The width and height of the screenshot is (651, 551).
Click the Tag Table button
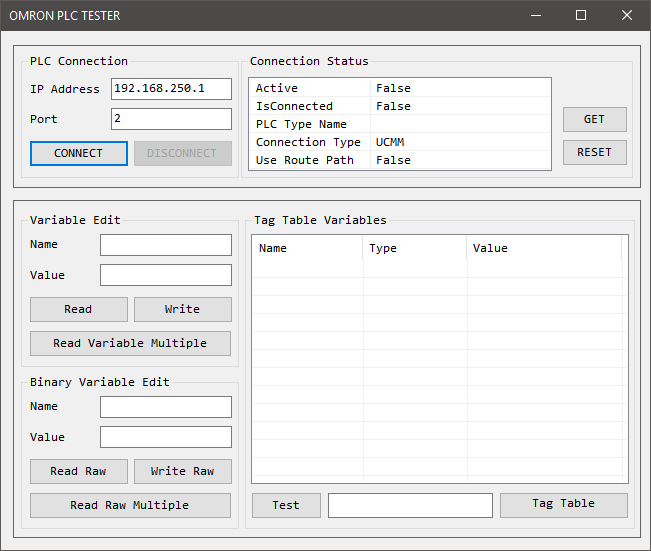click(x=563, y=505)
